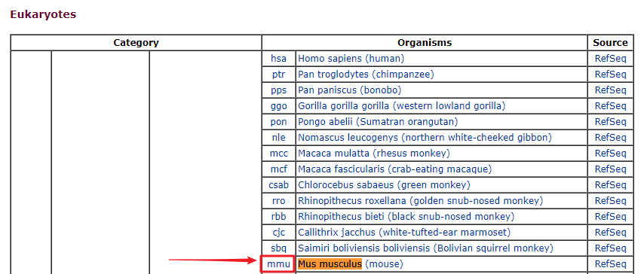Click the rbb code link
644x274 pixels.
coord(278,217)
